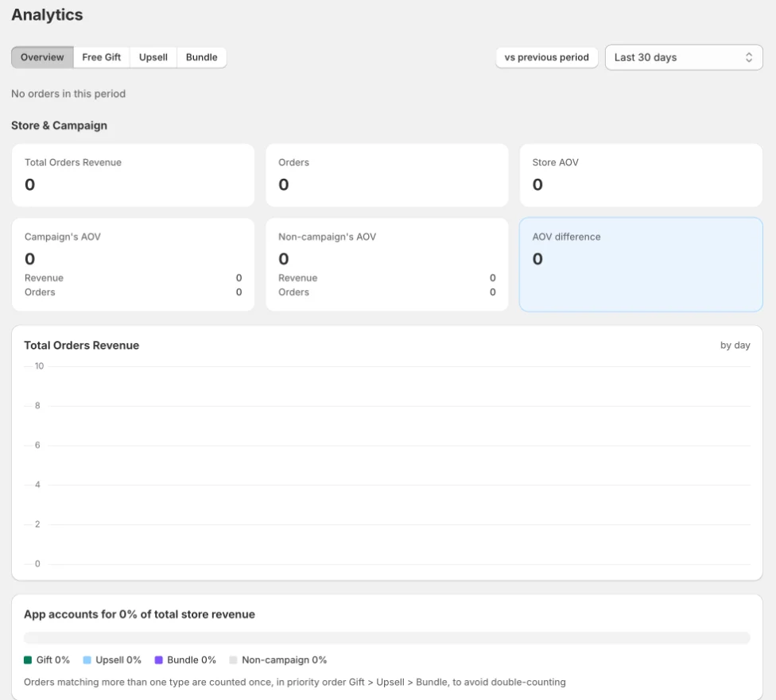Click the Non-campaign's AOV card
The height and width of the screenshot is (700, 776).
pos(387,265)
